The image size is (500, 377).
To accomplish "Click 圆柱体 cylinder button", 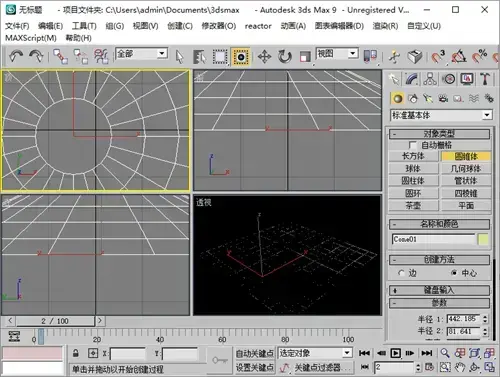I will pos(413,181).
